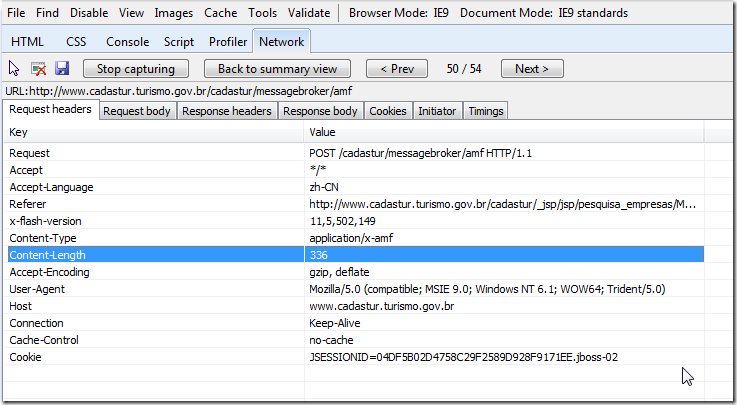Click the save (floppy disk) icon

(x=62, y=69)
